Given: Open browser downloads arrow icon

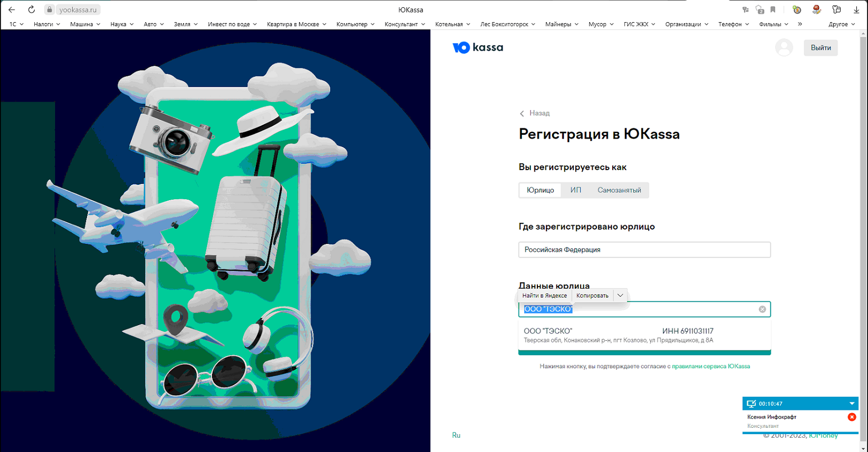Looking at the screenshot, I should pos(856,9).
